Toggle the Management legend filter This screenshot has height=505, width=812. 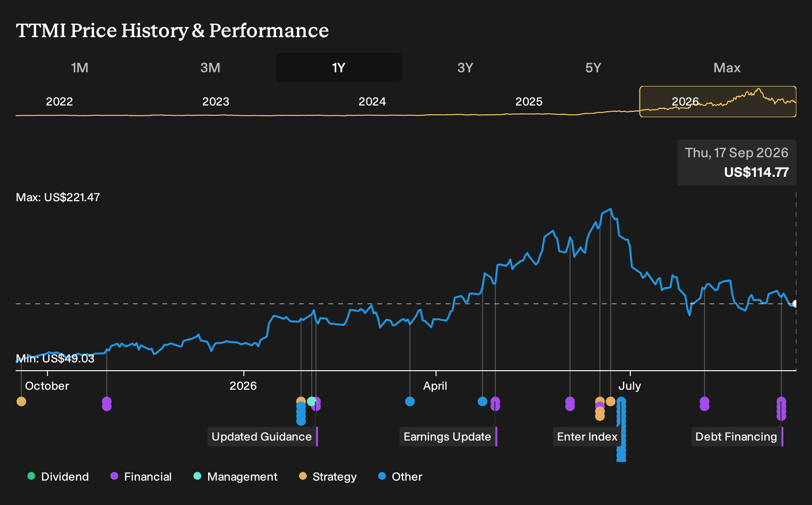(235, 477)
